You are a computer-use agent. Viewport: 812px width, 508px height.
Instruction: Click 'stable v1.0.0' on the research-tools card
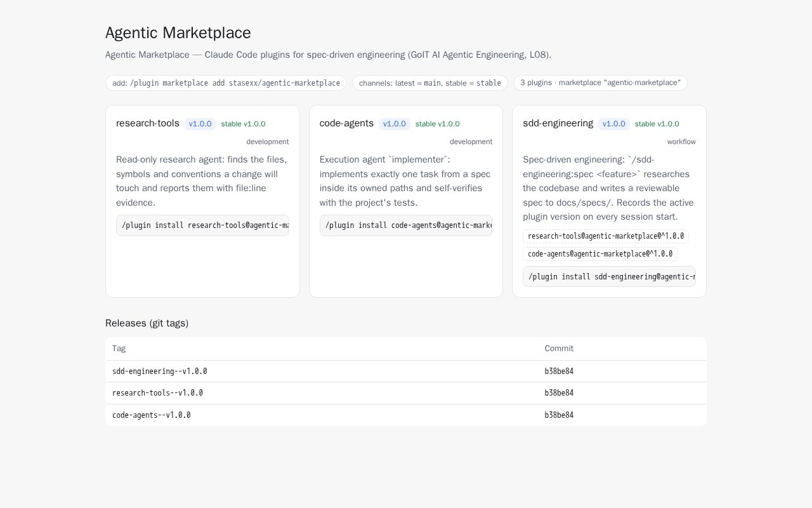pyautogui.click(x=243, y=124)
